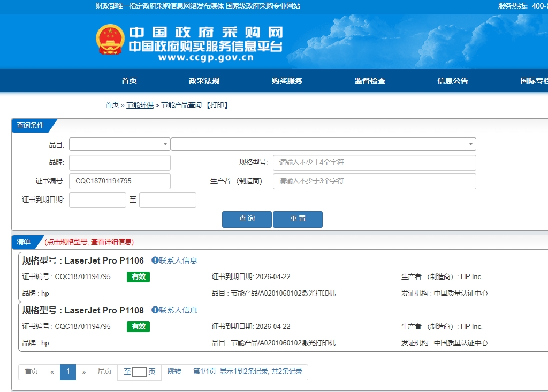This screenshot has height=392, width=548.
Task: Click the 有效 badge of LaserJet Pro P1108
Action: point(139,326)
